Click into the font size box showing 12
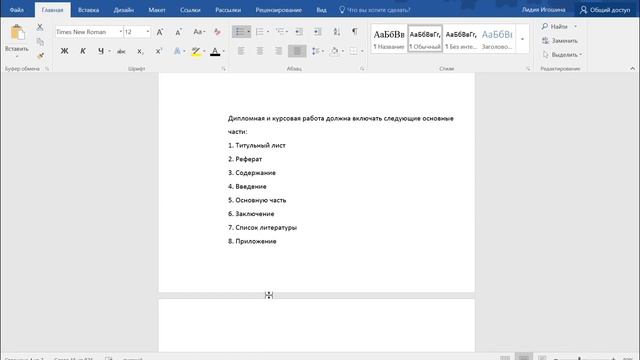The width and height of the screenshot is (640, 360). tap(134, 31)
